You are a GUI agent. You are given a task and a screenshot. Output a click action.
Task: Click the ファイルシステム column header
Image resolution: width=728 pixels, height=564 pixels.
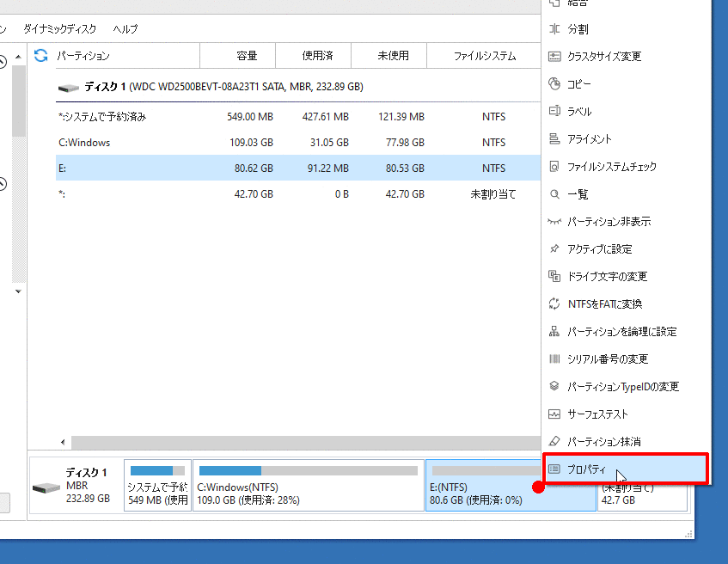coord(485,56)
